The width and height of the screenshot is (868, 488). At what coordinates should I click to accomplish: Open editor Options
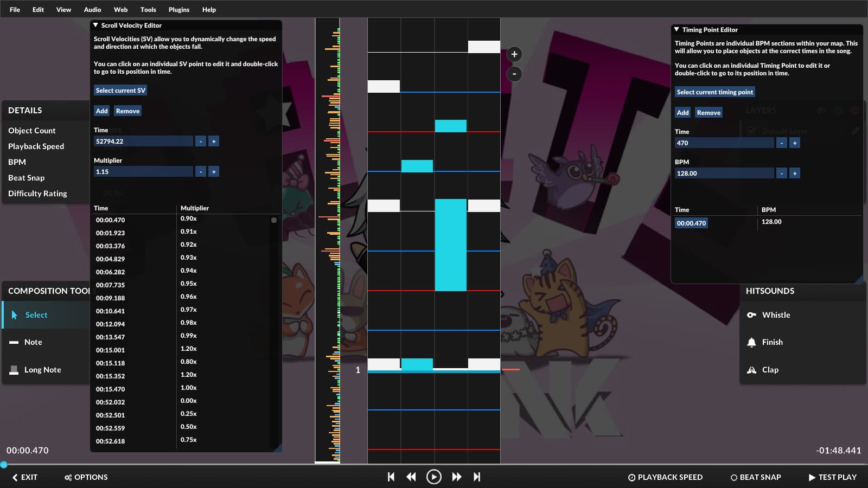click(x=86, y=477)
